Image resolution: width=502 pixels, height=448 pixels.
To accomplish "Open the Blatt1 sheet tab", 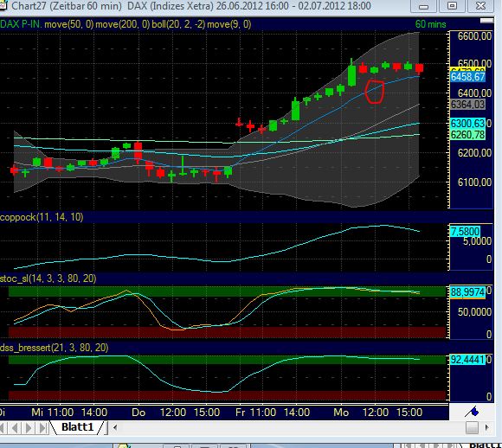I will pos(77,427).
